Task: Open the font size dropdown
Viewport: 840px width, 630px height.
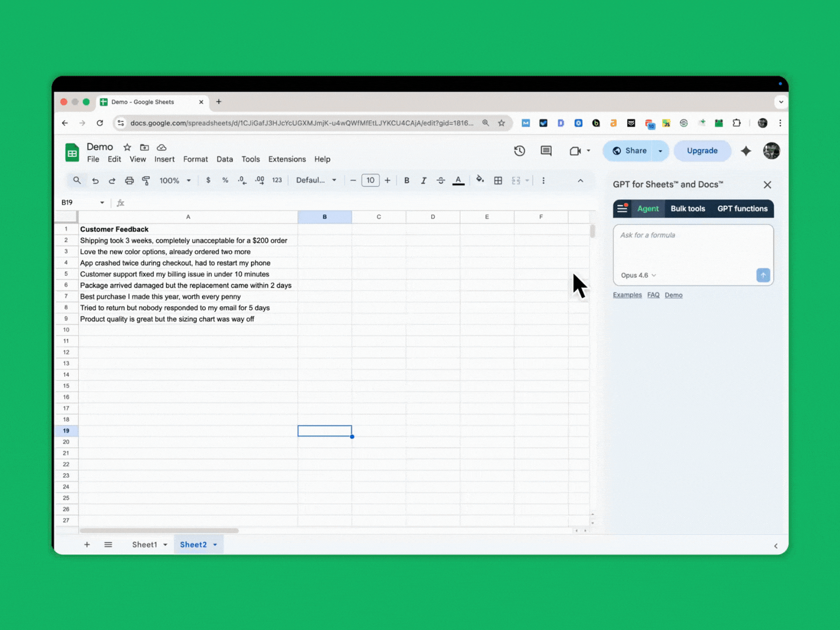Action: [370, 180]
